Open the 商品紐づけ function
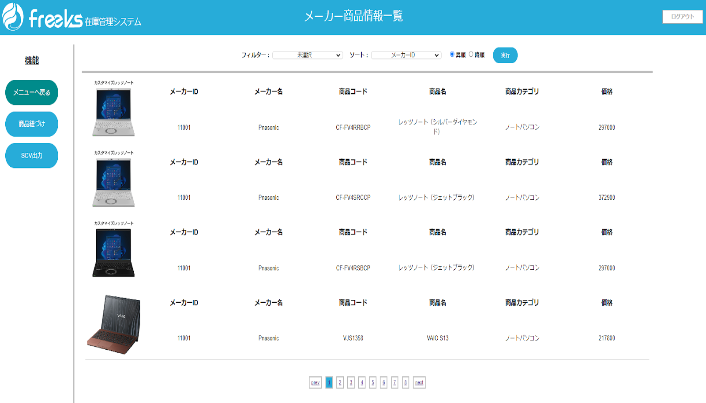Image resolution: width=706 pixels, height=403 pixels. pos(32,124)
